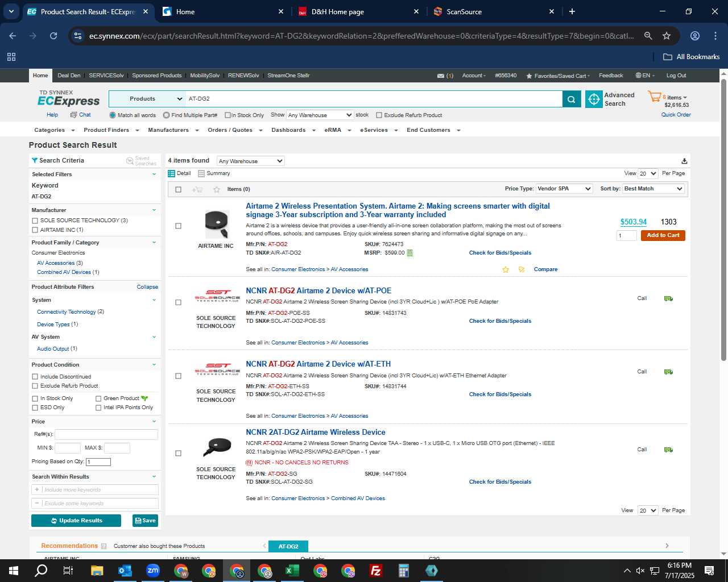Screen dimensions: 728x582
Task: Open Products search type dropdown
Action: [x=147, y=99]
